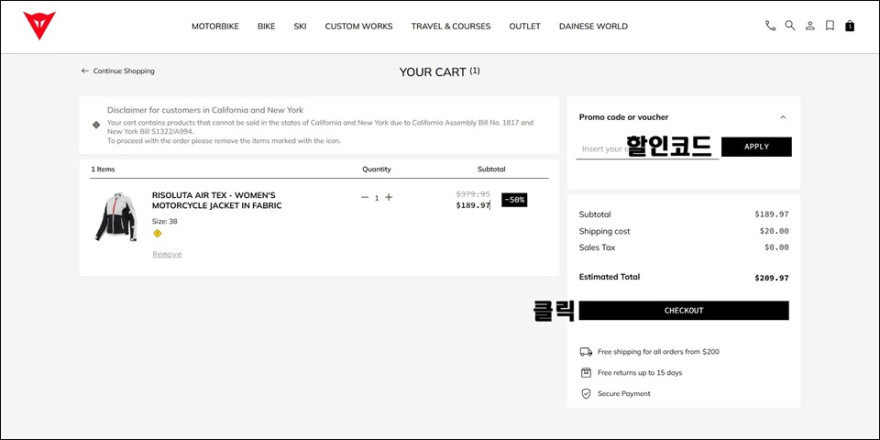Open the wishlist bookmark icon
Screen dimensions: 880x440
click(829, 25)
